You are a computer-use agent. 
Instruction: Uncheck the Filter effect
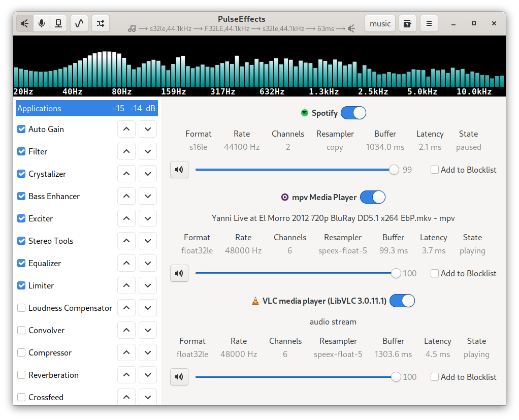point(21,151)
